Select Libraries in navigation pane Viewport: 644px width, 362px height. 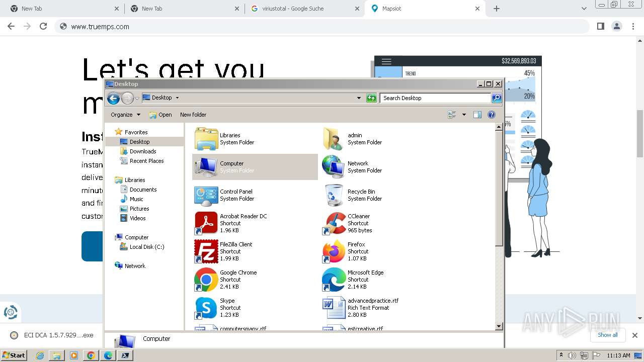(x=135, y=180)
